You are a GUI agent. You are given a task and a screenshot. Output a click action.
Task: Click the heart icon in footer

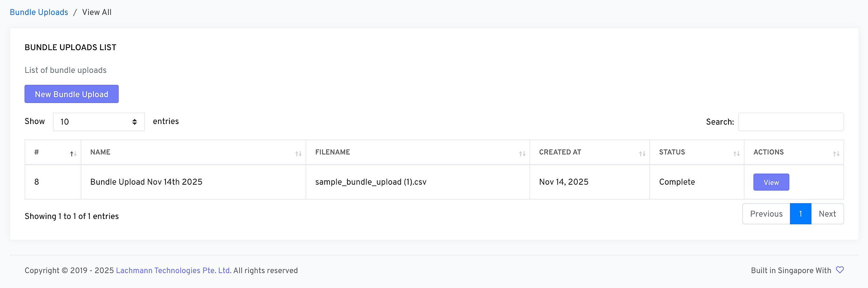[840, 270]
